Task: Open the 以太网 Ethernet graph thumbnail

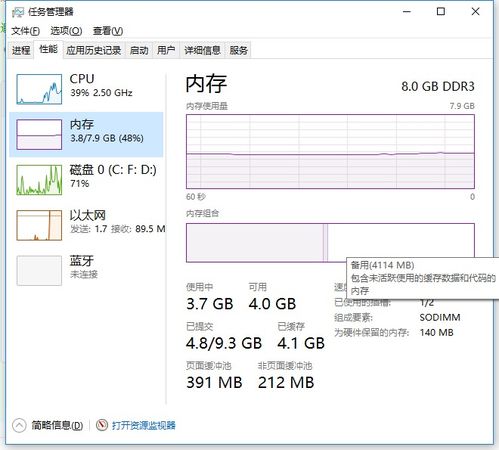Action: (39, 225)
